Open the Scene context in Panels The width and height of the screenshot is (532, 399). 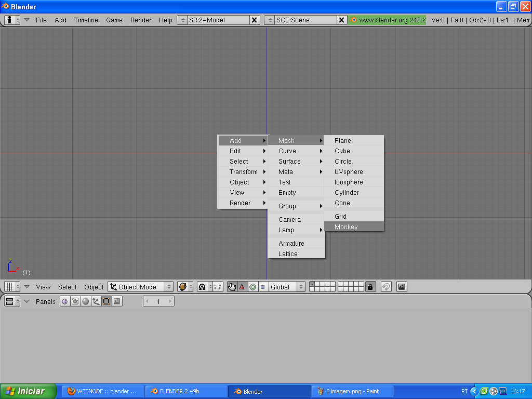116,301
